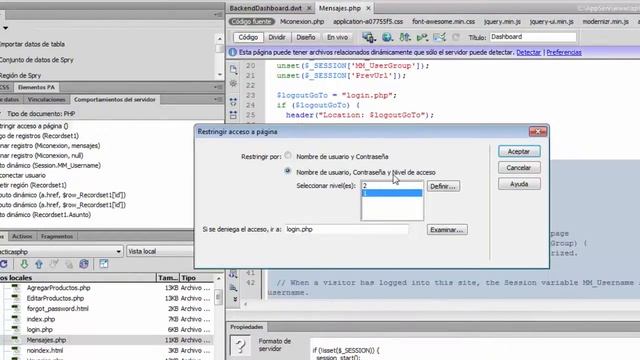640x360 pixels.
Task: Click the Examinar... button
Action: 447,230
